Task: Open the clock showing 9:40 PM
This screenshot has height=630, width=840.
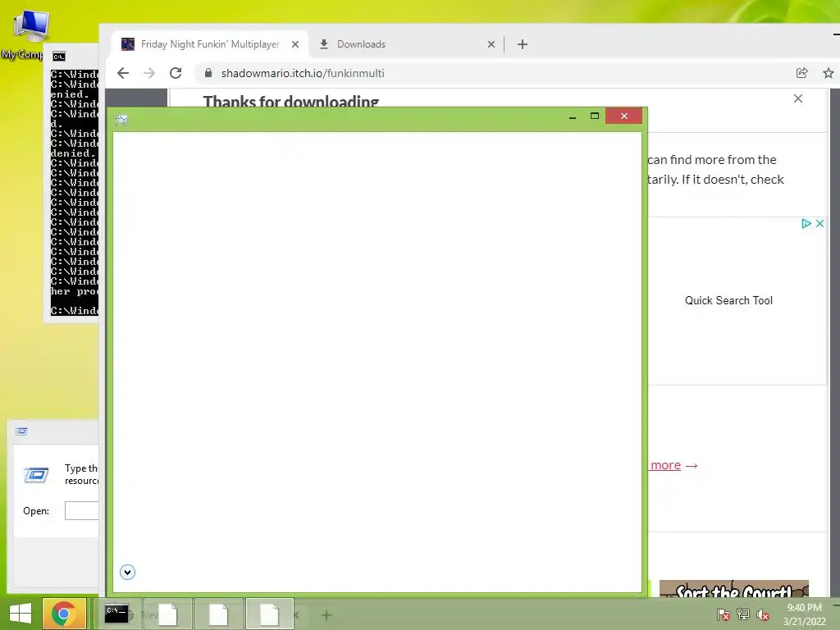Action: point(805,614)
